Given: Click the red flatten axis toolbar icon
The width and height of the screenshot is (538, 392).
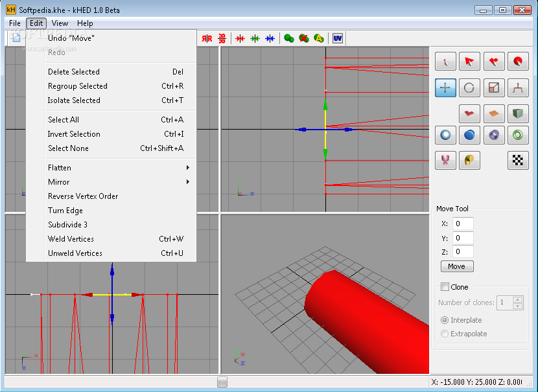Looking at the screenshot, I should point(240,38).
